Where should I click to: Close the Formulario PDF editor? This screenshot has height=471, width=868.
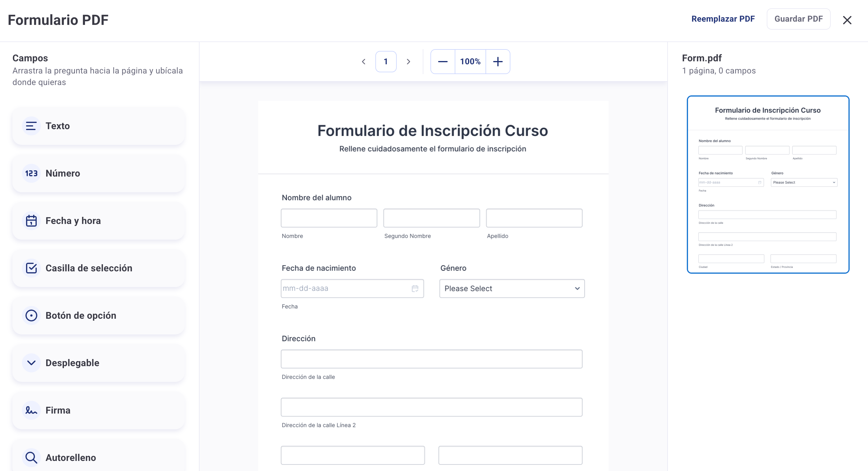coord(847,20)
